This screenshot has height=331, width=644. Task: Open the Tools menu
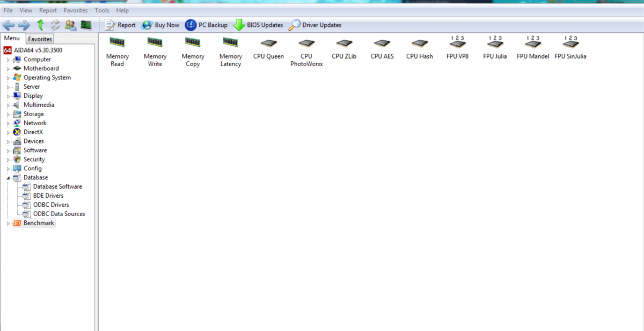(102, 10)
